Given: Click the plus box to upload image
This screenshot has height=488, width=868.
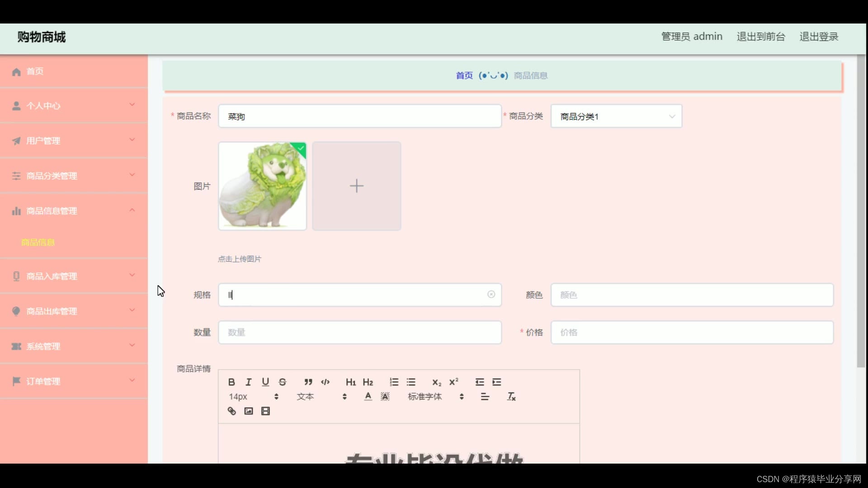Looking at the screenshot, I should point(356,186).
